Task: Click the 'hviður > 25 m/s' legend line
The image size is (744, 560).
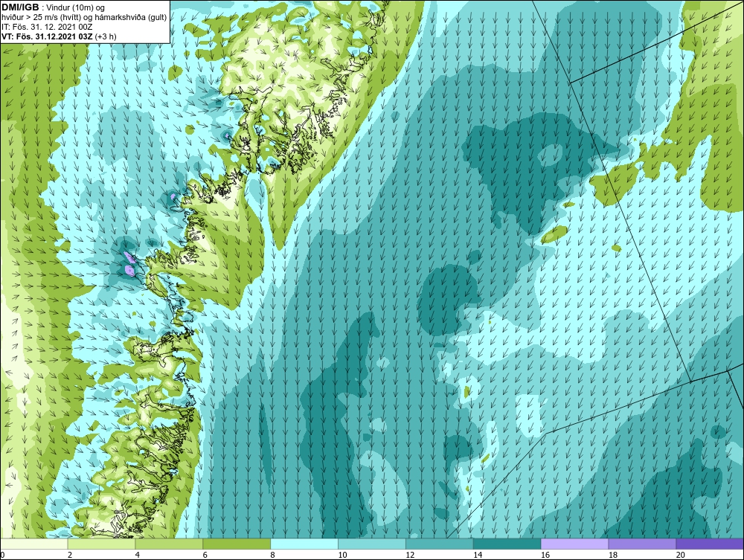Action: pyautogui.click(x=84, y=17)
